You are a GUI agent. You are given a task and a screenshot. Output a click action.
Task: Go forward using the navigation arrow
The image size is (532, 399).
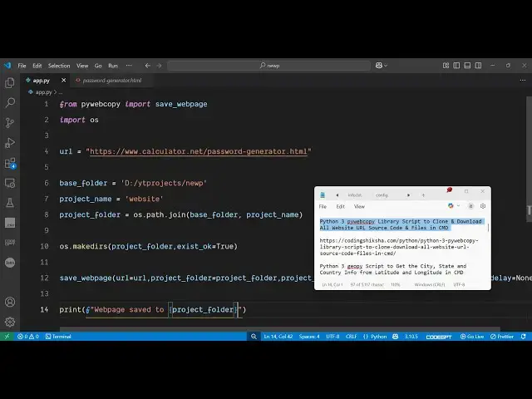[x=159, y=66]
